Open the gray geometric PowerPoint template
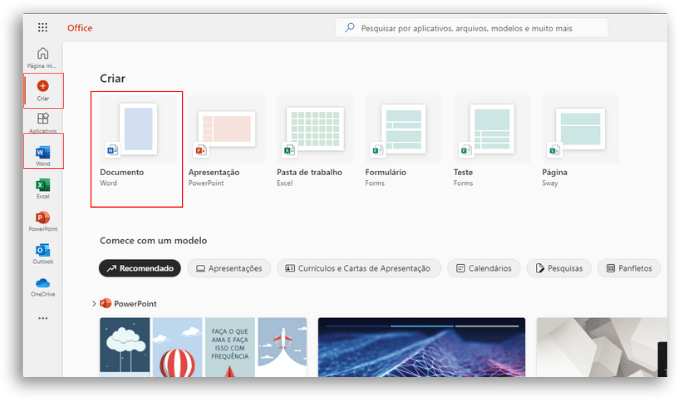The width and height of the screenshot is (700, 400). [602, 347]
